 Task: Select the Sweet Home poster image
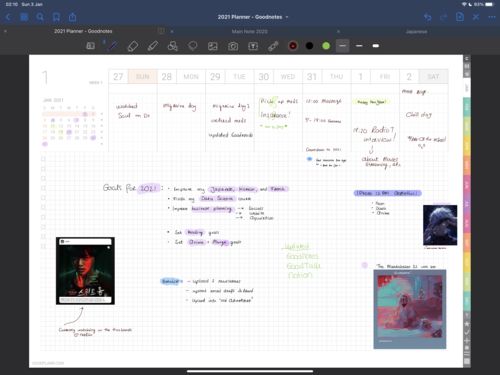click(85, 271)
